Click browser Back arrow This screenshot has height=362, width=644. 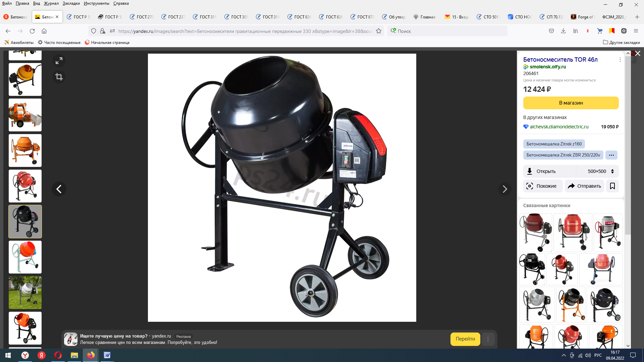[8, 31]
